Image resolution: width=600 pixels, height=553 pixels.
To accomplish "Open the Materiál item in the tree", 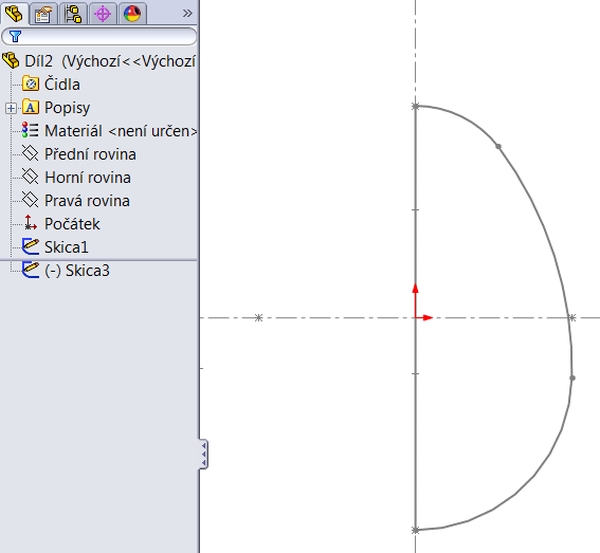I will (120, 131).
